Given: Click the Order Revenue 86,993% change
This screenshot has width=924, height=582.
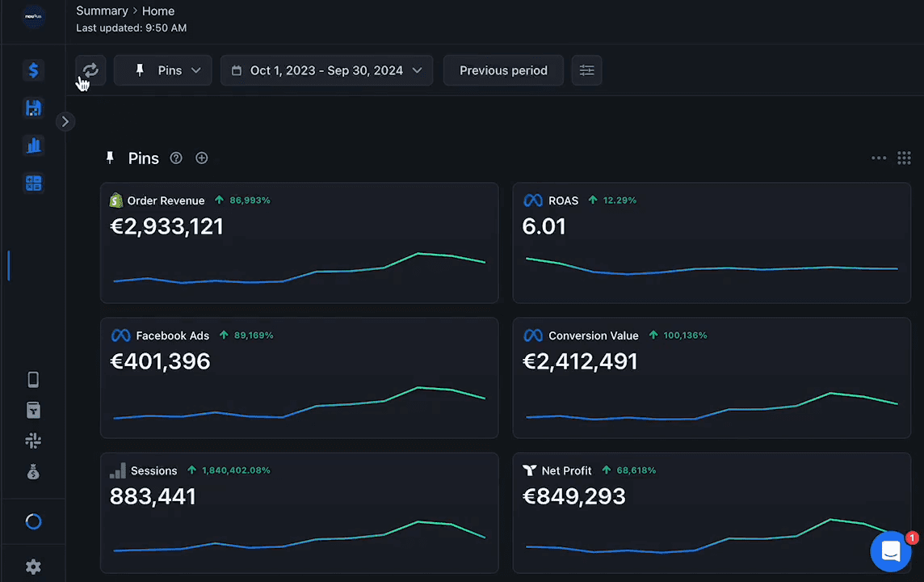Looking at the screenshot, I should point(243,200).
